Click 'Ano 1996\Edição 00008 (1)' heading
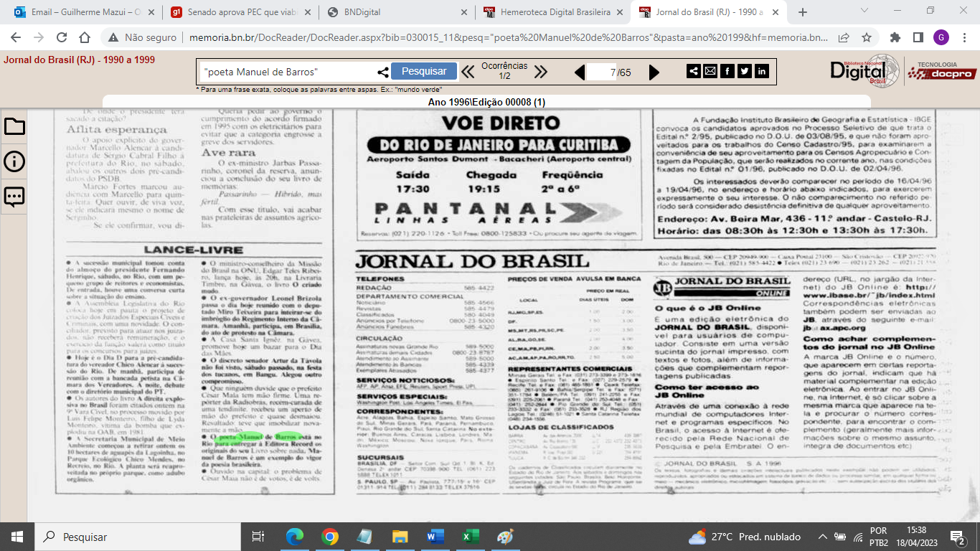The height and width of the screenshot is (551, 980). click(x=486, y=103)
